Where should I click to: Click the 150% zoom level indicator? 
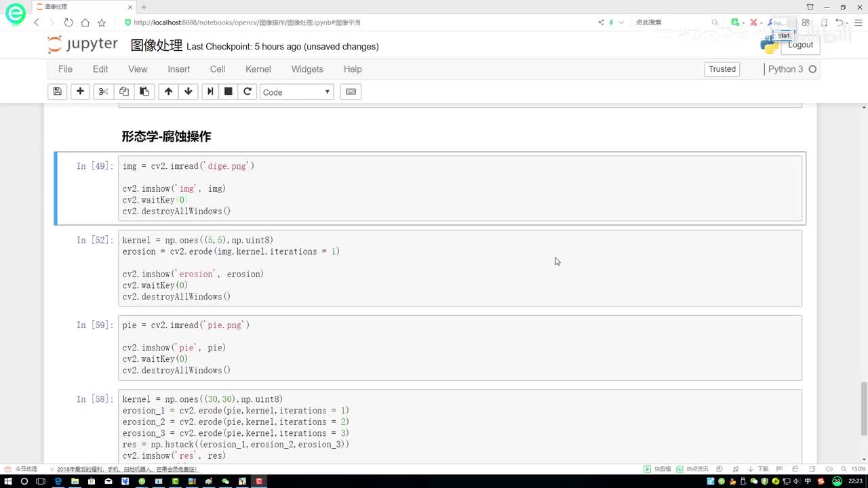(x=859, y=469)
